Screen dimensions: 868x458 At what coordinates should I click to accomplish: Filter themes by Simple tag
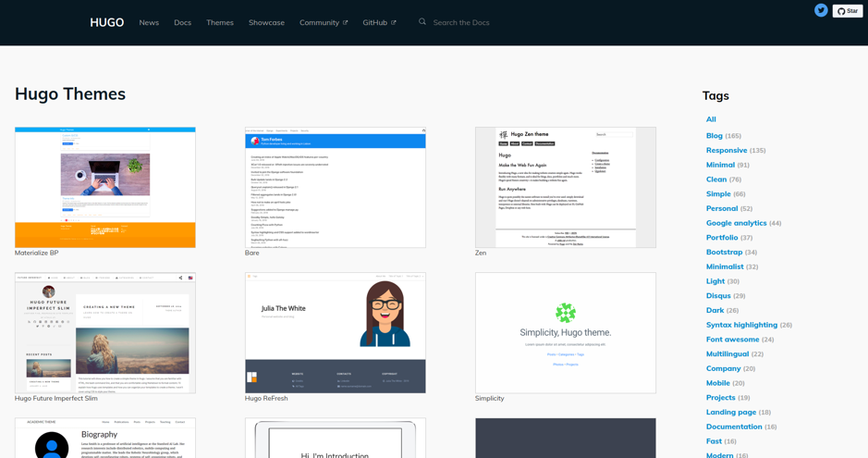pyautogui.click(x=718, y=193)
